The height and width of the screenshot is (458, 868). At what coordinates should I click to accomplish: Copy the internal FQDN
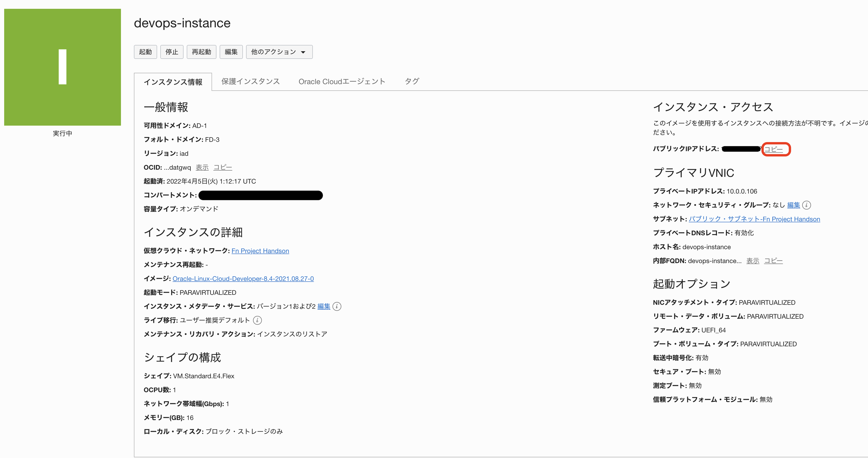coord(773,261)
